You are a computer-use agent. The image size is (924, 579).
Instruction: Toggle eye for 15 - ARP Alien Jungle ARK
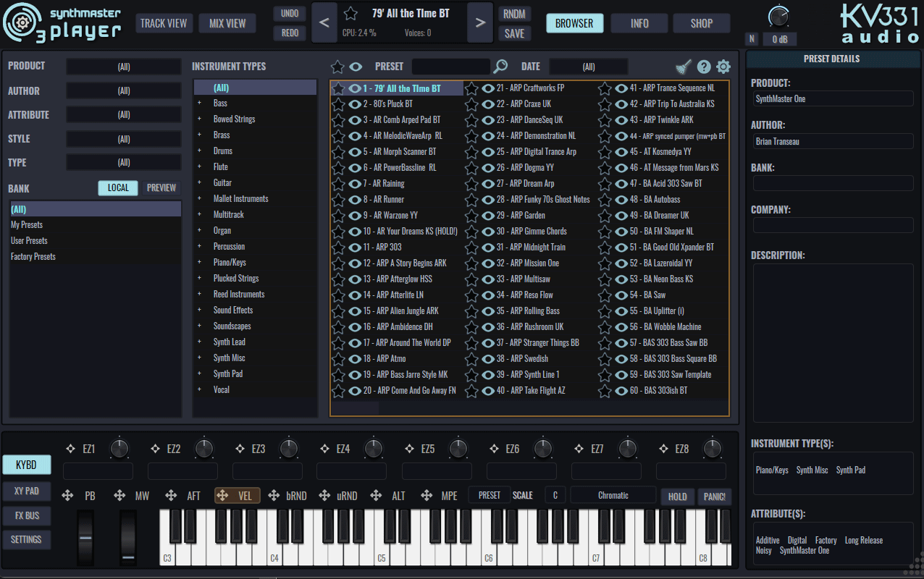[x=355, y=311]
